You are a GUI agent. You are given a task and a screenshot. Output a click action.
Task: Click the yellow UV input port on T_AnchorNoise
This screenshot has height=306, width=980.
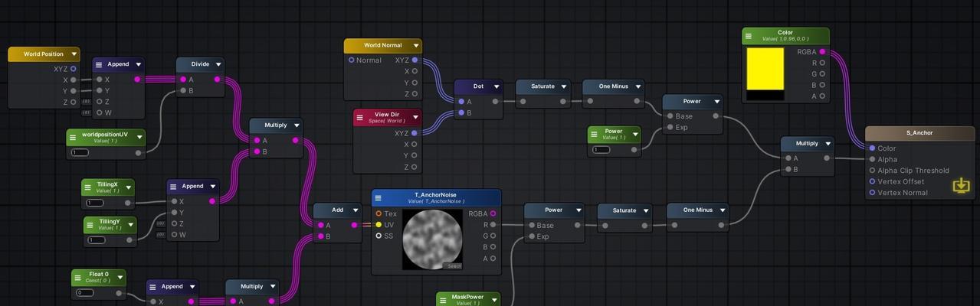(x=379, y=225)
